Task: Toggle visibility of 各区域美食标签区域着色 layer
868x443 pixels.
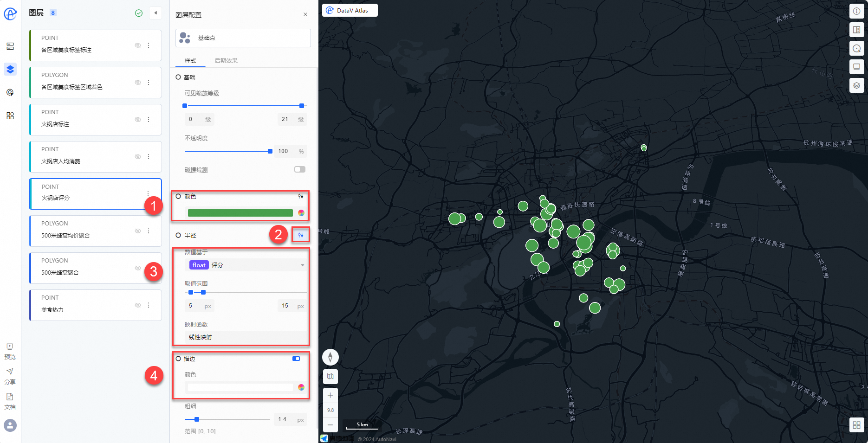Action: pyautogui.click(x=138, y=83)
